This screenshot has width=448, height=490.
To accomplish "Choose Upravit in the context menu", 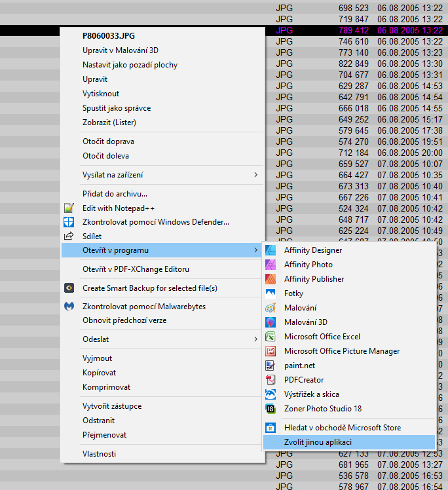I will coord(162,79).
